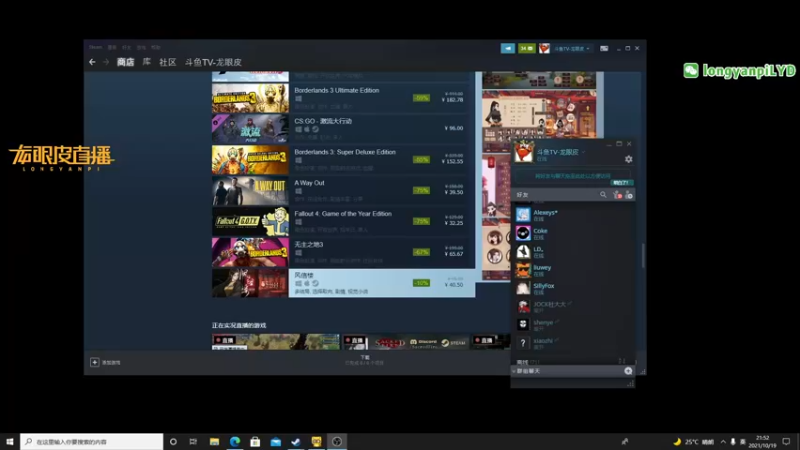
Task: Open the 斗鱼TV-龙眼皮 profile tab
Action: tap(213, 62)
